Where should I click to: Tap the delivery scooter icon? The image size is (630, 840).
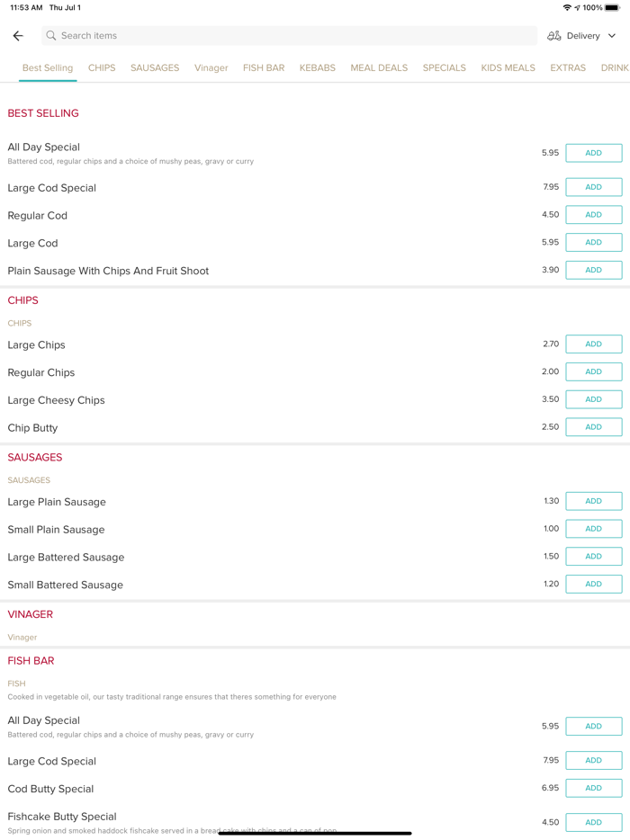click(554, 36)
